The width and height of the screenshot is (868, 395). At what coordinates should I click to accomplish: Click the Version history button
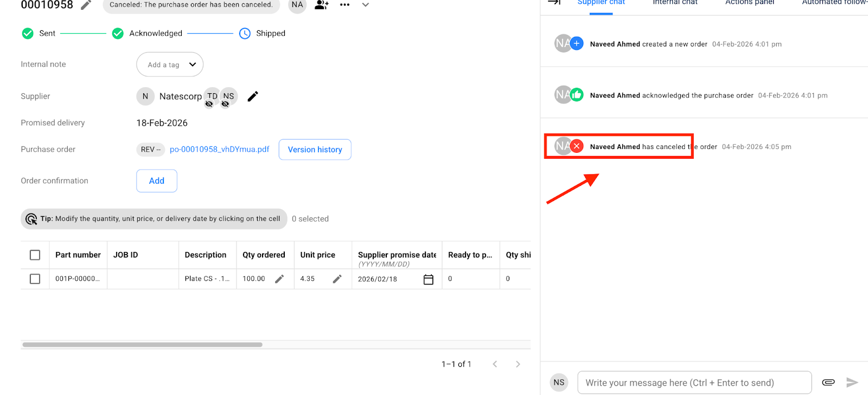point(315,150)
